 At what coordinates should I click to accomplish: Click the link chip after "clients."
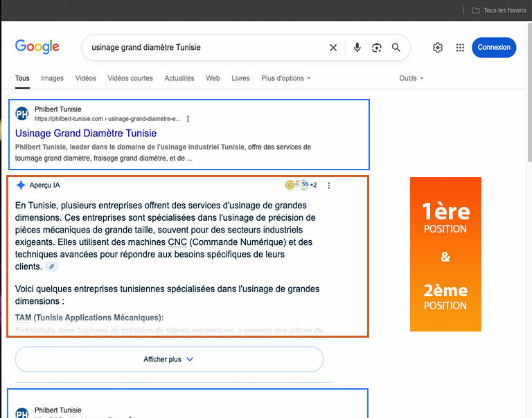tap(51, 267)
